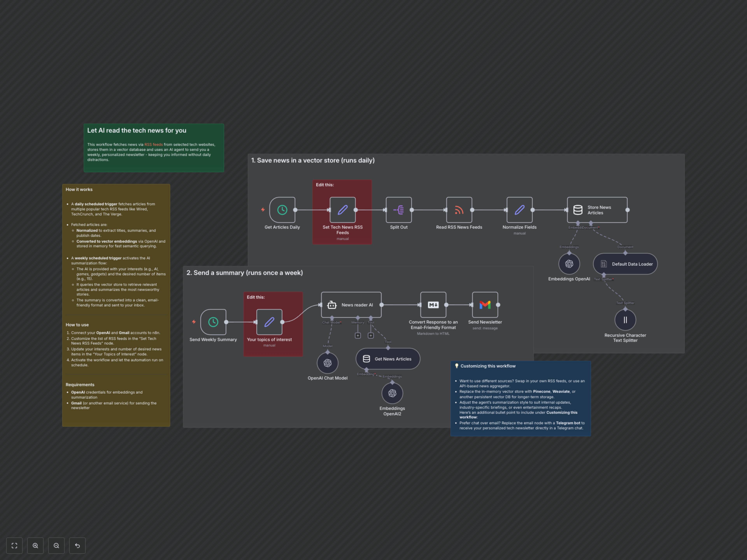Add a Tool sub-node with plus
Viewport: 747px width, 560px height.
[x=370, y=336]
